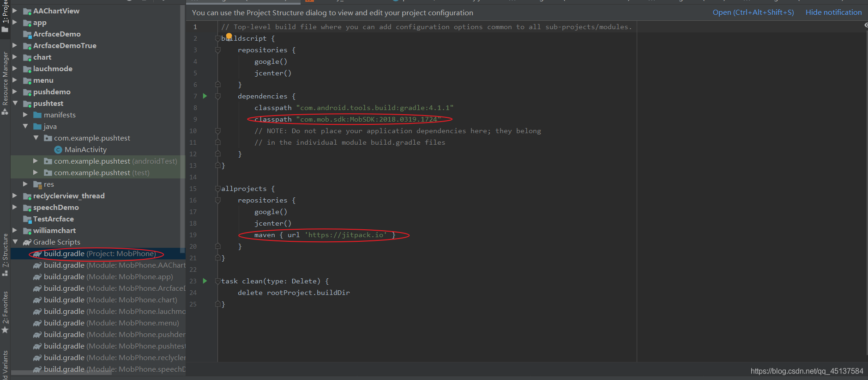
Task: Expand the manifests folder arrow
Action: coord(25,114)
